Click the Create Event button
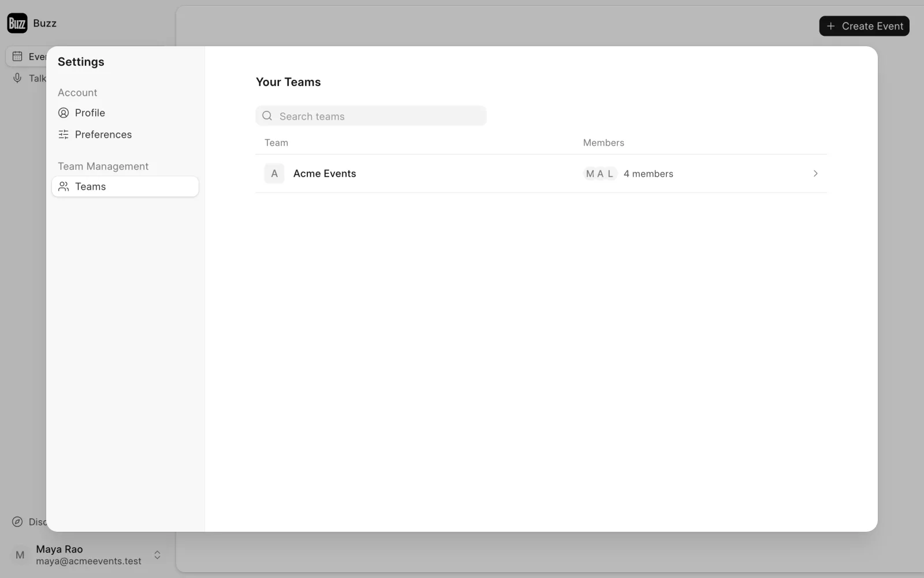Viewport: 924px width, 578px height. pyautogui.click(x=864, y=26)
